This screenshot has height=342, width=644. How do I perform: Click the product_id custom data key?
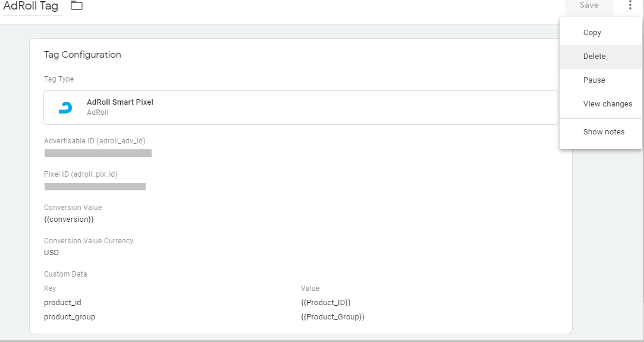(62, 303)
